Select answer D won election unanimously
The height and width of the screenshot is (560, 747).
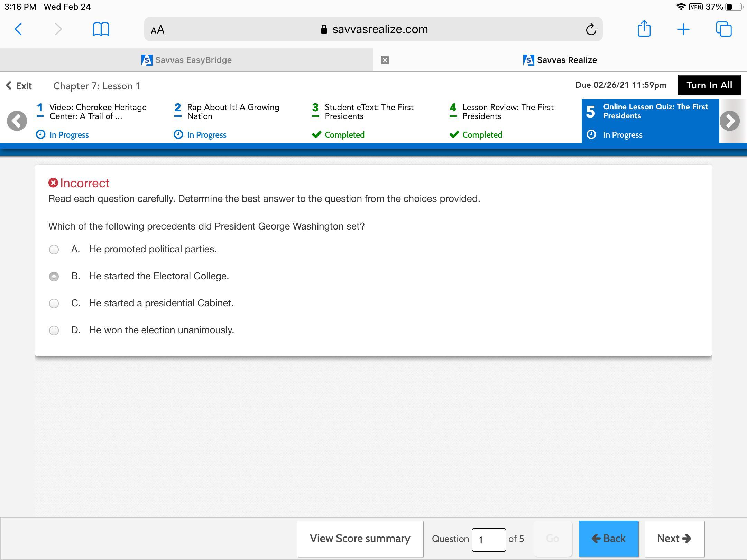(54, 330)
